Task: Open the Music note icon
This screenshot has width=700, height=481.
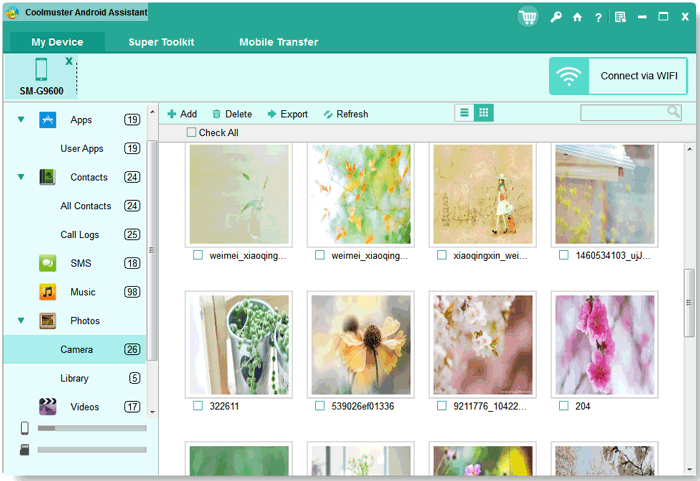Action: pyautogui.click(x=47, y=292)
